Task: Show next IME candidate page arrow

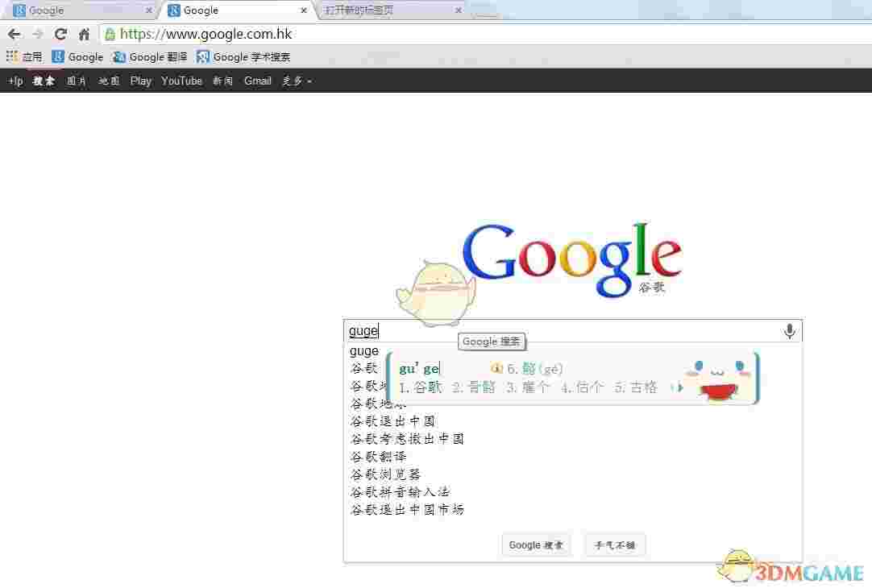Action: pos(679,387)
